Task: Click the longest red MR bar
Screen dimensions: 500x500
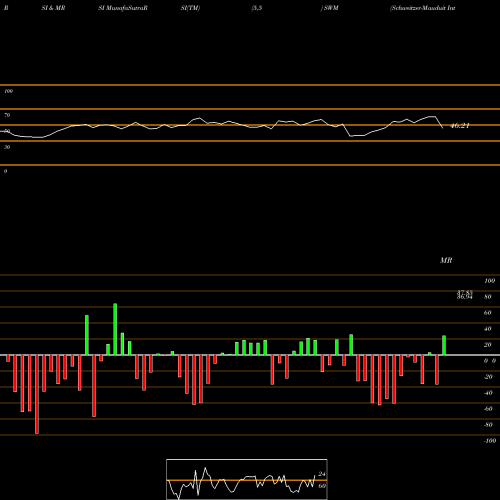Action: (37, 394)
